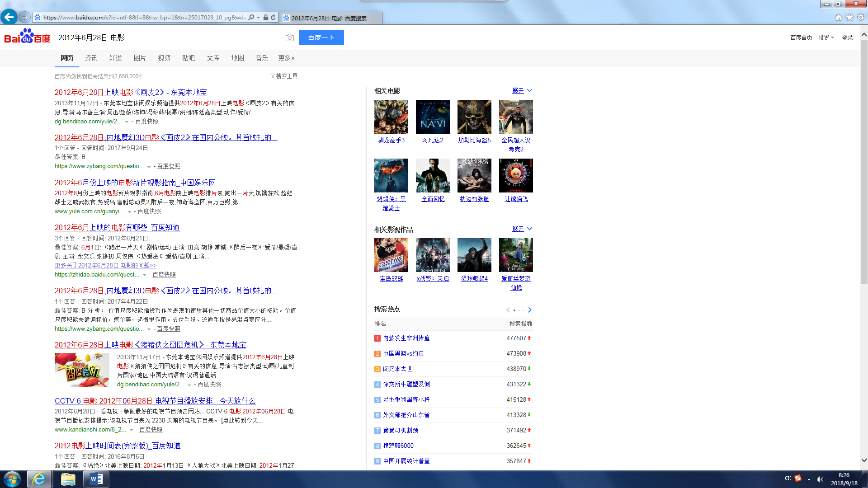The image size is (868, 488).
Task: Click the browser back arrow button
Action: pos(9,17)
